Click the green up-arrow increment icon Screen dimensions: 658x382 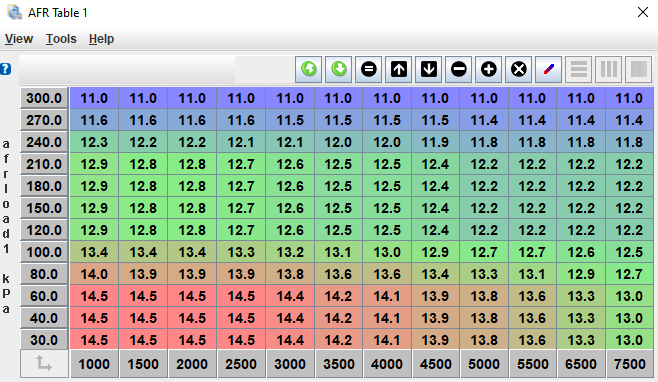(x=309, y=69)
